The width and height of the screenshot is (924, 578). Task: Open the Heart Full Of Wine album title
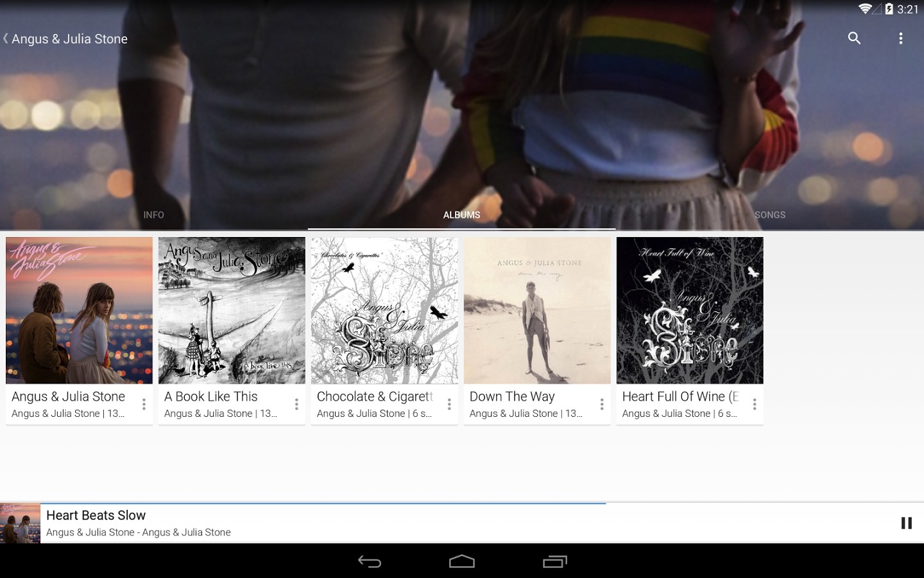pos(680,397)
